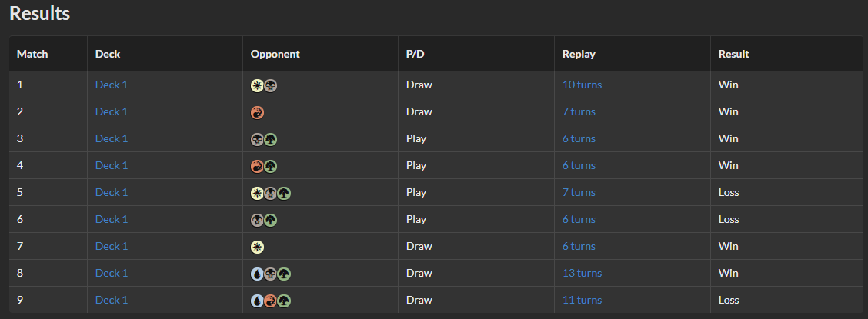The width and height of the screenshot is (868, 319).
Task: Watch the 10 turns replay
Action: (x=582, y=85)
